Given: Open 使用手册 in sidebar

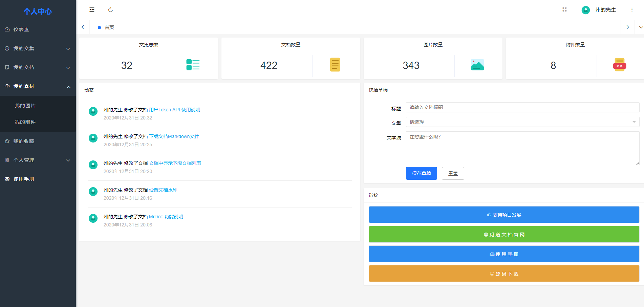Looking at the screenshot, I should click(38, 179).
